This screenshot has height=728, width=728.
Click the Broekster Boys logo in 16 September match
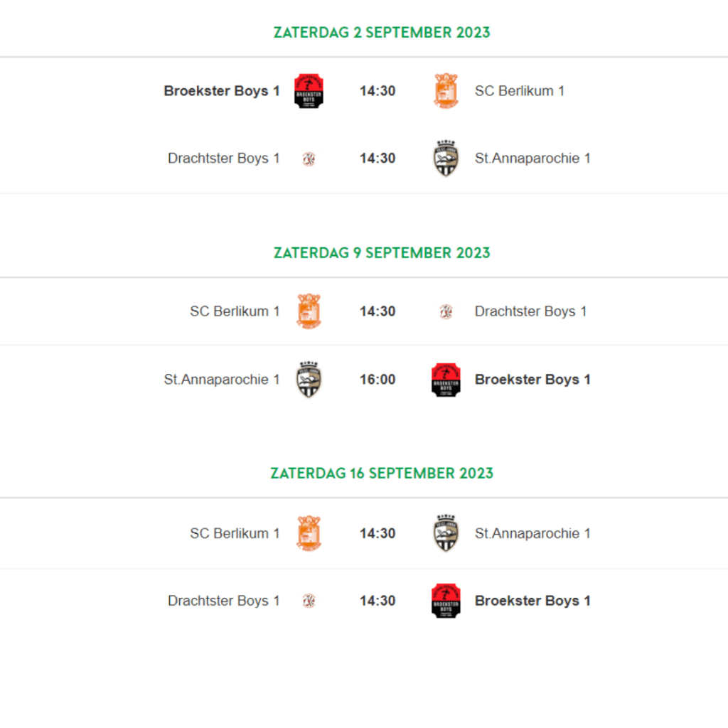click(446, 601)
